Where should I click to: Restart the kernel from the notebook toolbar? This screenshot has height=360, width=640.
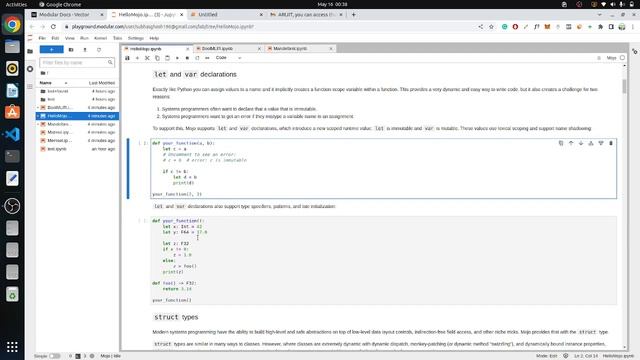point(197,58)
